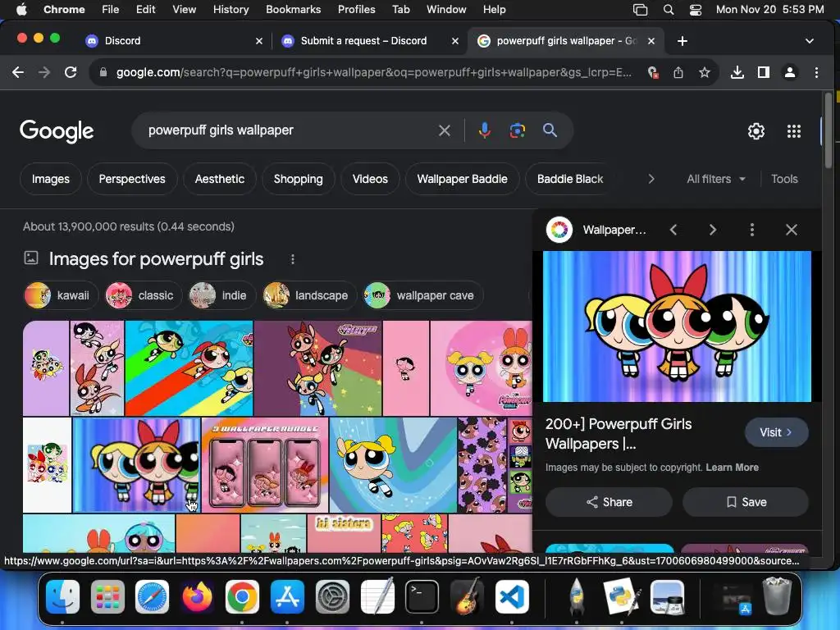Open Finder in the Dock

[62, 597]
